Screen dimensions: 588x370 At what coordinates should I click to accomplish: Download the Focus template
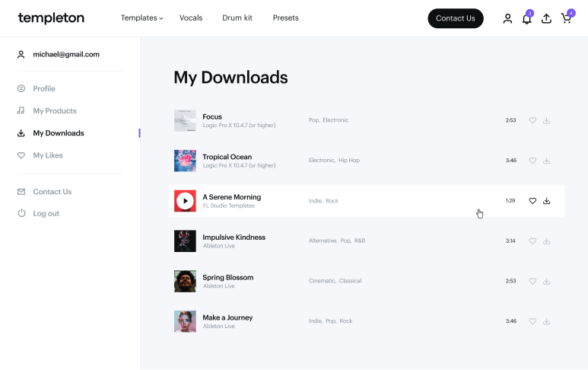[546, 120]
